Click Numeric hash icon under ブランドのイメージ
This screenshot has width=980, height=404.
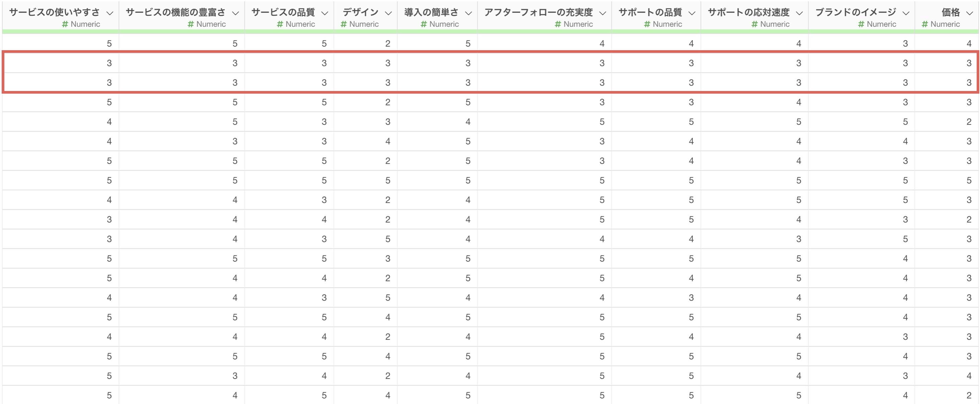[x=861, y=24]
